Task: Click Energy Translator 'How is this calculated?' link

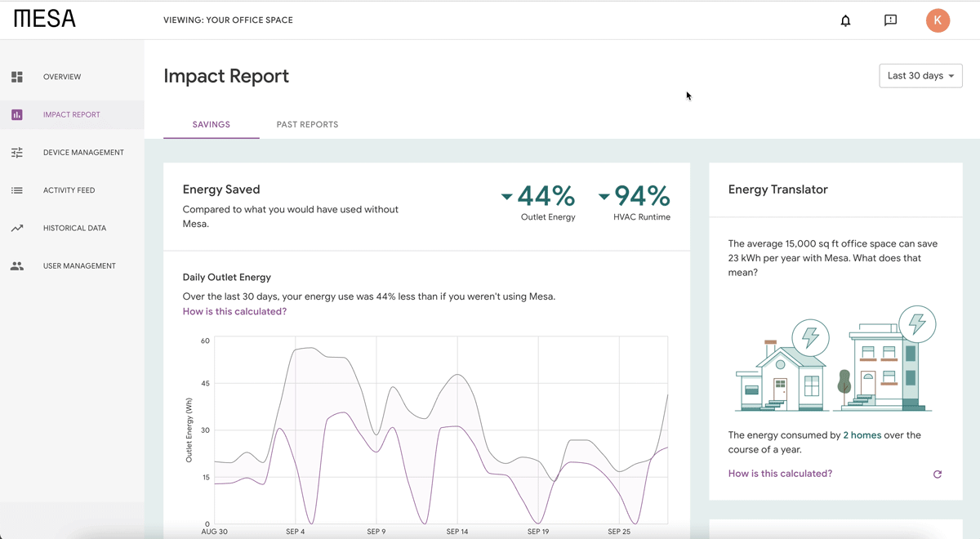Action: [780, 474]
